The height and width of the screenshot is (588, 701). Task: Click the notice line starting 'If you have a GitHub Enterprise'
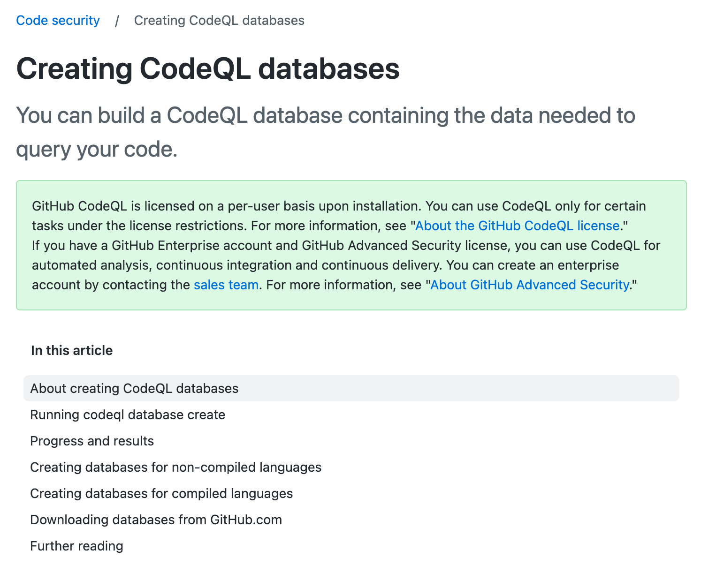(346, 245)
